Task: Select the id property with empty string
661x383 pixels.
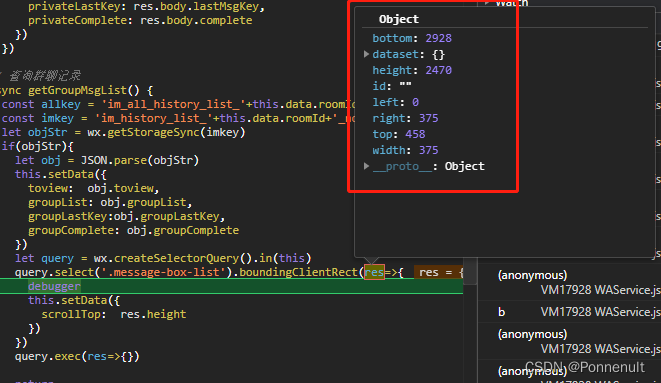Action: (392, 86)
